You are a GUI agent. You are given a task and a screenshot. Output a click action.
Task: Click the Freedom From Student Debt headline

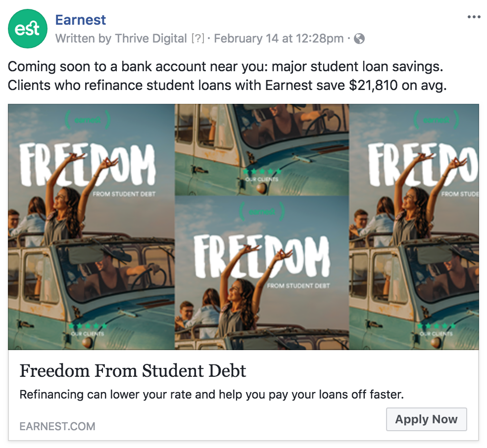point(133,371)
